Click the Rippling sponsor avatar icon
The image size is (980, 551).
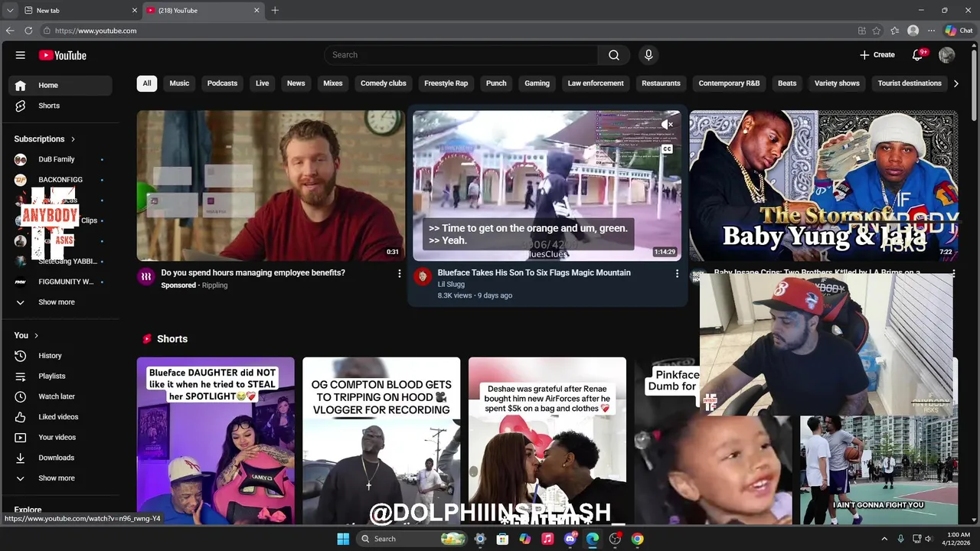pyautogui.click(x=146, y=277)
